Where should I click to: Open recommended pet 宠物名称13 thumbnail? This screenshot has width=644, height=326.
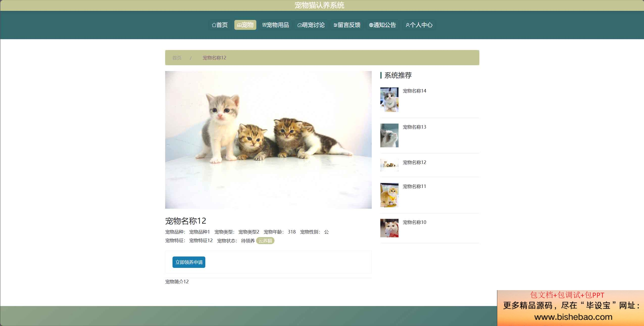tap(389, 135)
